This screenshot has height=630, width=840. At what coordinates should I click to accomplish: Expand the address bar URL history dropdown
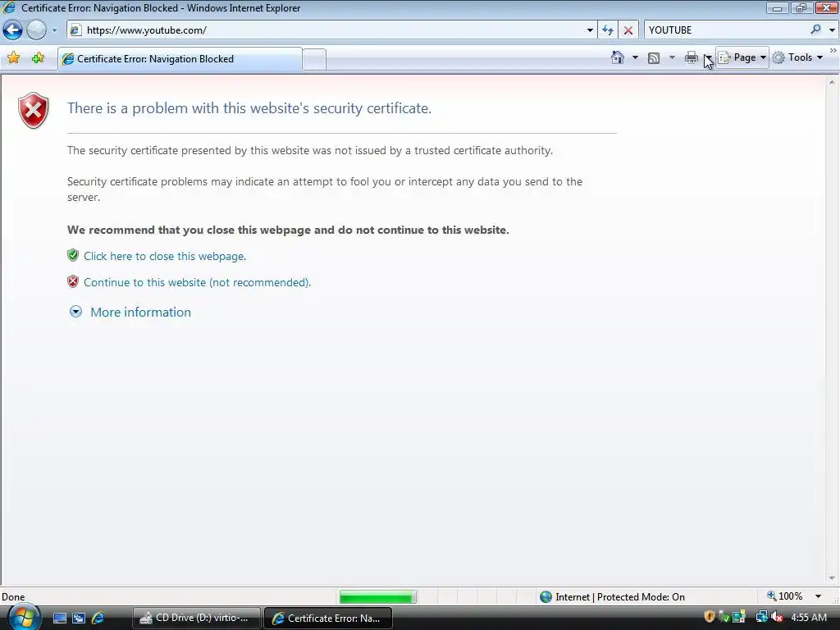(590, 30)
